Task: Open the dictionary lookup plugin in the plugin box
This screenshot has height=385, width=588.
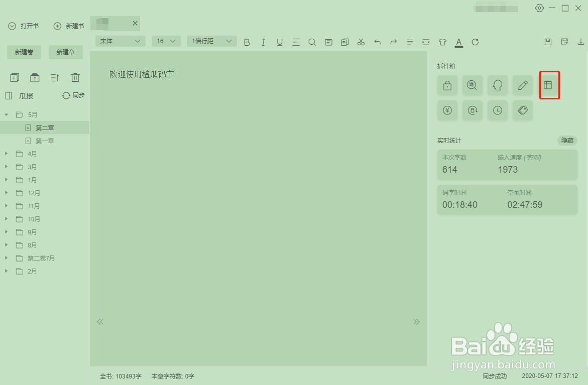Action: (x=472, y=85)
